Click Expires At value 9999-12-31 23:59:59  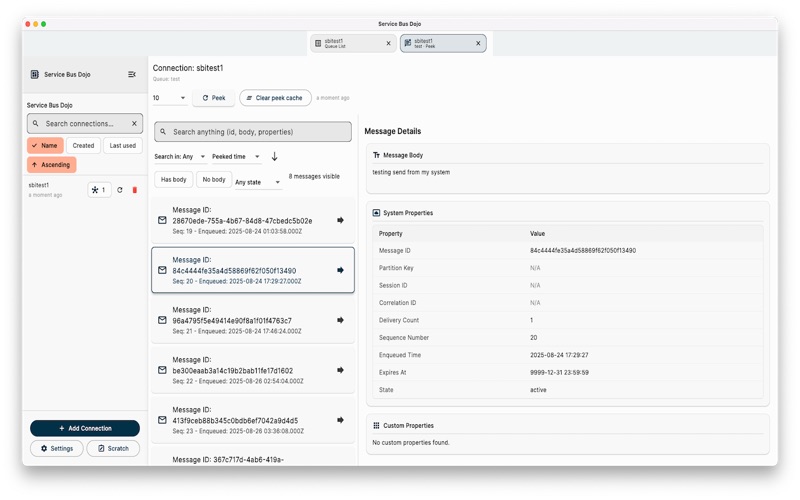point(559,372)
